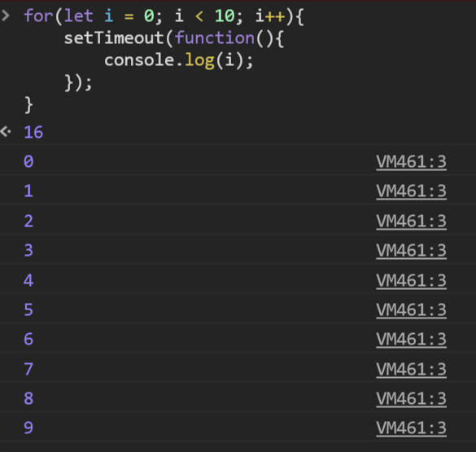
Task: Click the 'for' keyword in the code
Action: [x=38, y=15]
